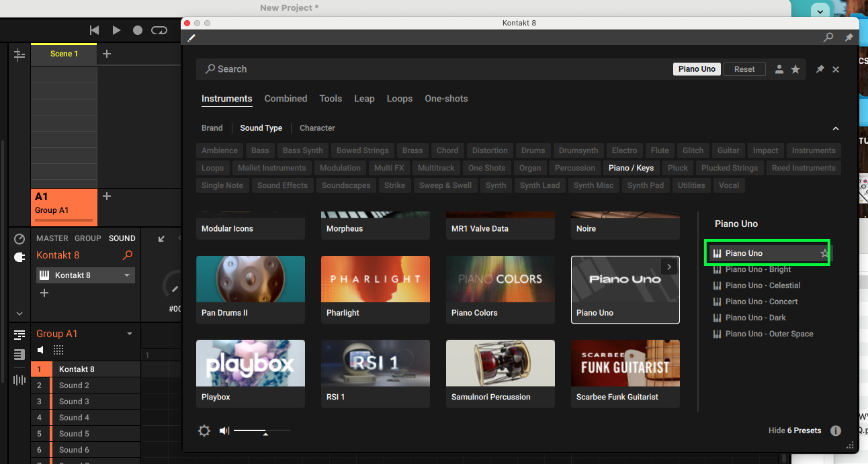This screenshot has width=868, height=464.
Task: Click the arranger view toggle icon beside Scene 1
Action: pos(19,54)
